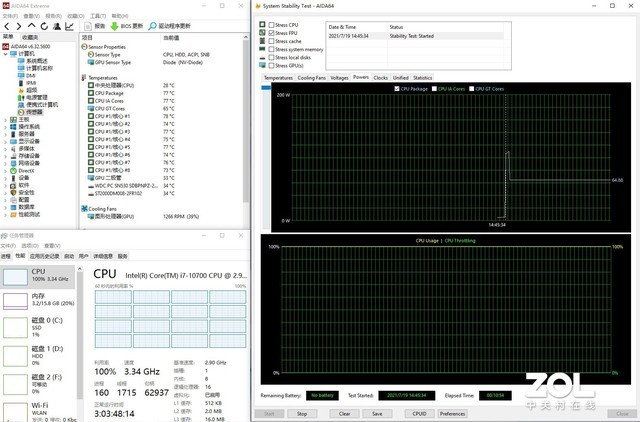Screen dimensions: 640x422
Task: Switch to 进程 tab in Task Manager
Action: [6, 256]
